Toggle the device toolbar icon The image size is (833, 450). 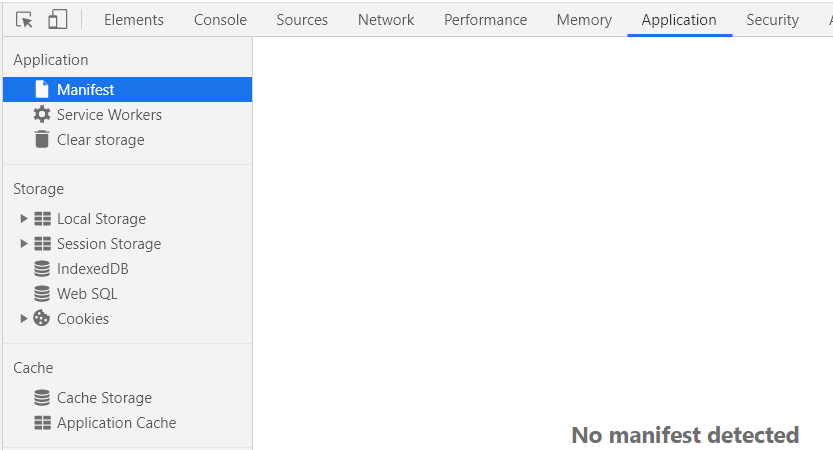point(57,20)
